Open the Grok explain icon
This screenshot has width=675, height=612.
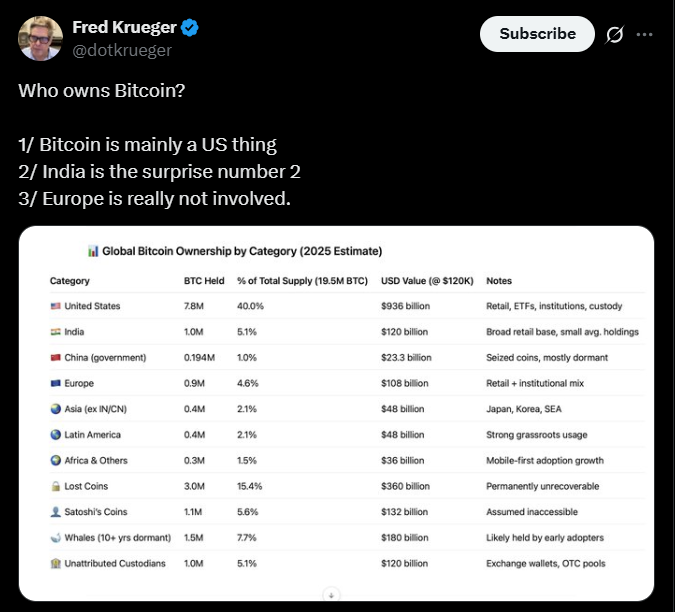[x=614, y=34]
